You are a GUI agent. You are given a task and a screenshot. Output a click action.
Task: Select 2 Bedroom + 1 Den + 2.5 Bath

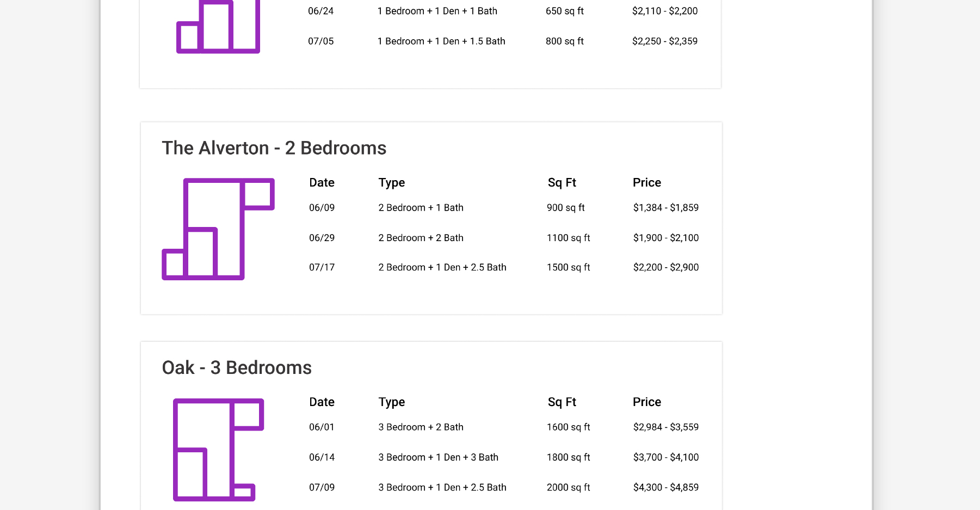tap(442, 267)
